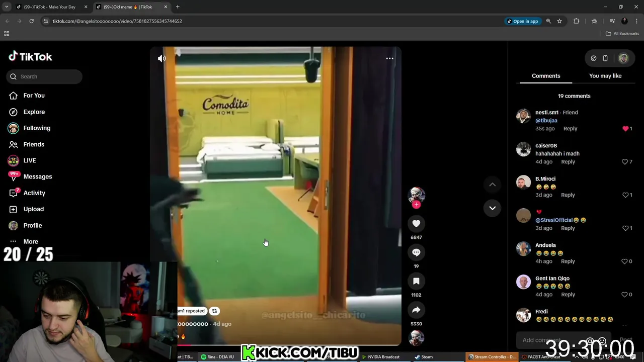Image resolution: width=644 pixels, height=362 pixels.
Task: Open caiser08 username link
Action: coord(546,146)
